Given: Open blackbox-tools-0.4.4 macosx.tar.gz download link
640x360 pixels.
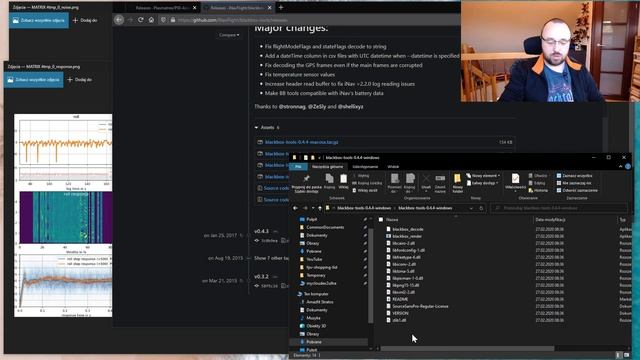Looking at the screenshot, I should point(301,142).
